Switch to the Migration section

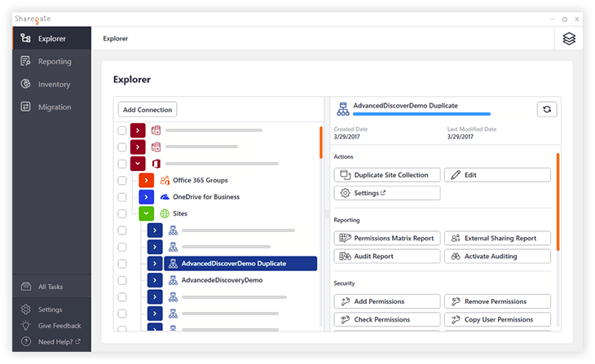click(51, 107)
